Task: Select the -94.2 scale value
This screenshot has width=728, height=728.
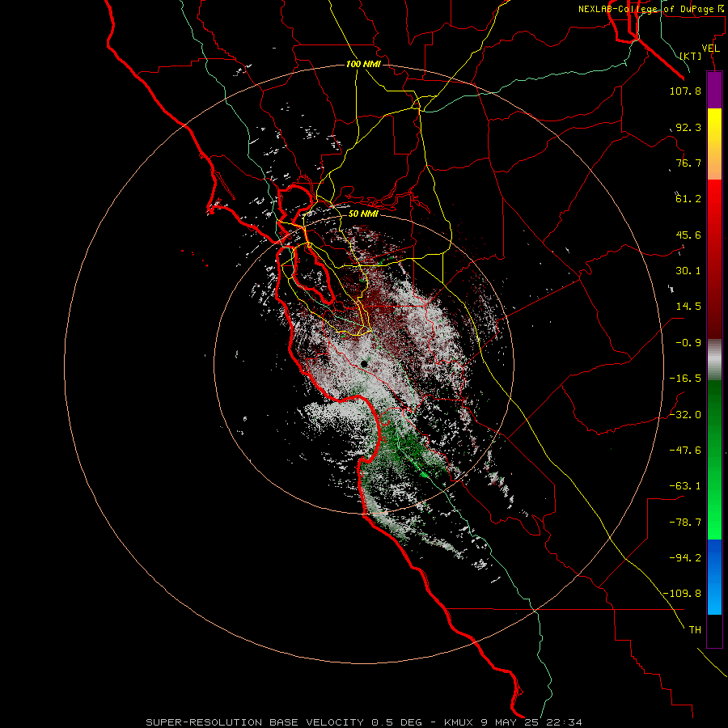Action: click(x=685, y=557)
